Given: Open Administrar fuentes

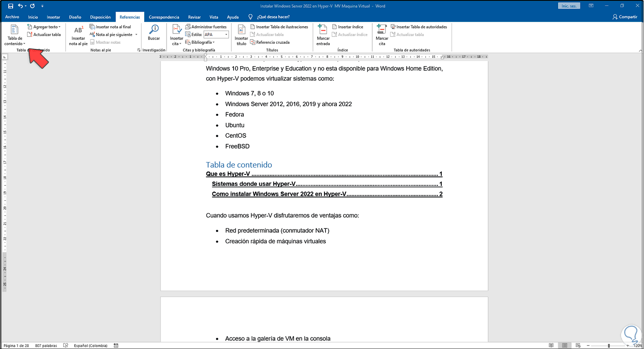Looking at the screenshot, I should click(206, 27).
